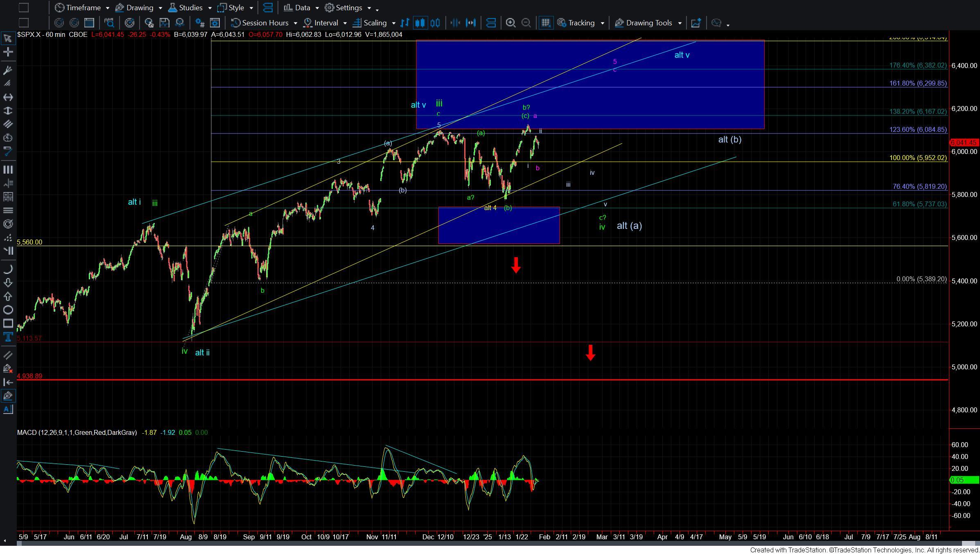Click the chart message bubble icon
Screen dimensions: 980x554
716,23
